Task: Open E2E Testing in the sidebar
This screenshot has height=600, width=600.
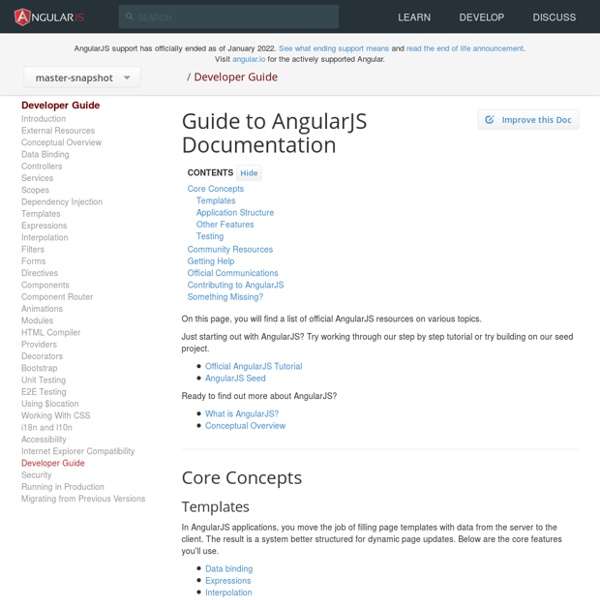Action: click(44, 391)
